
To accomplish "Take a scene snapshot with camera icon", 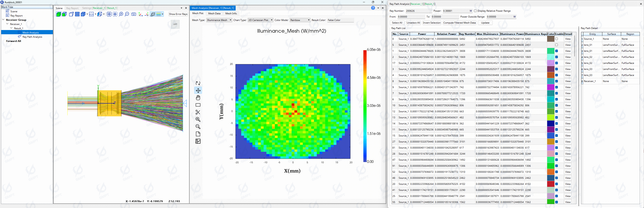I will pos(134,14).
